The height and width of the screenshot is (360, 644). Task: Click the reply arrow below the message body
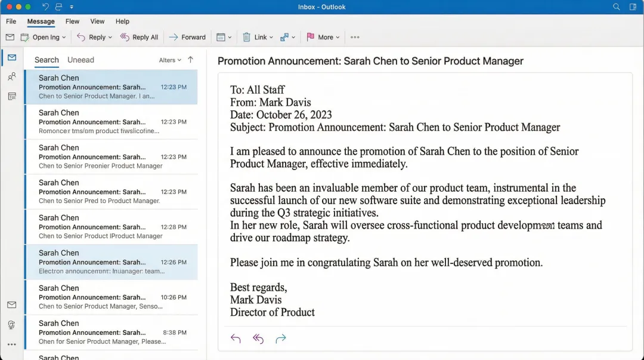tap(235, 339)
